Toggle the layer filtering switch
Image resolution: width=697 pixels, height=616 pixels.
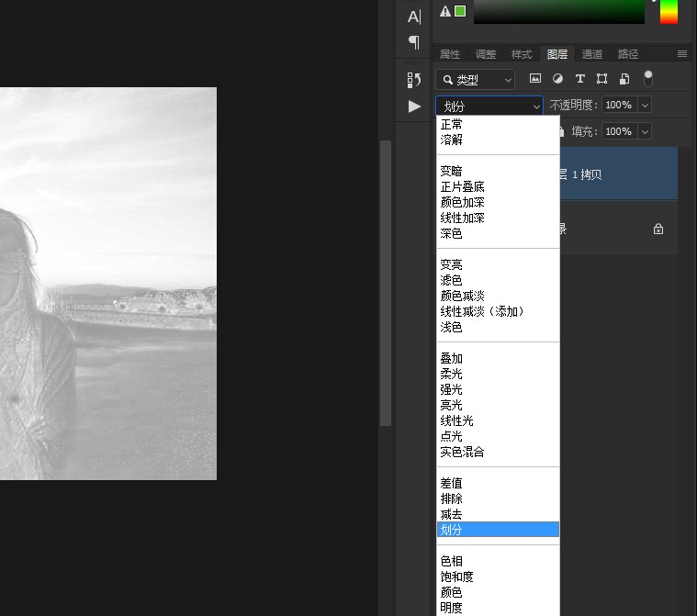648,78
